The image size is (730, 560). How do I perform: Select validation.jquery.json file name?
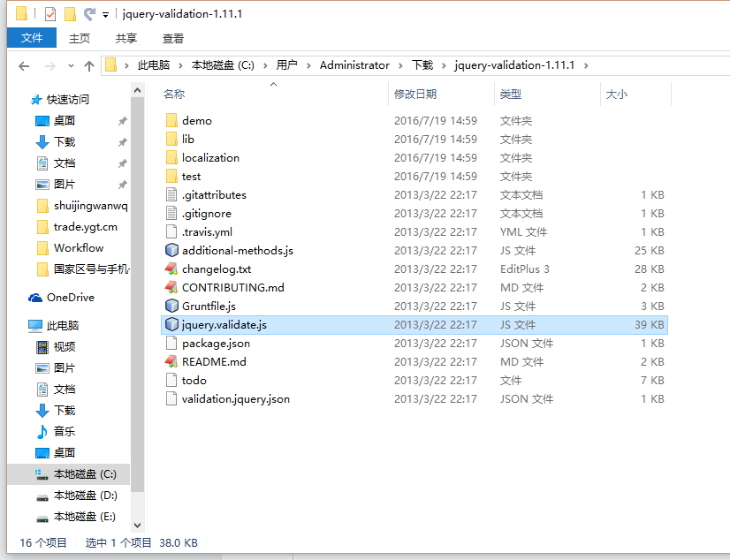click(x=236, y=399)
